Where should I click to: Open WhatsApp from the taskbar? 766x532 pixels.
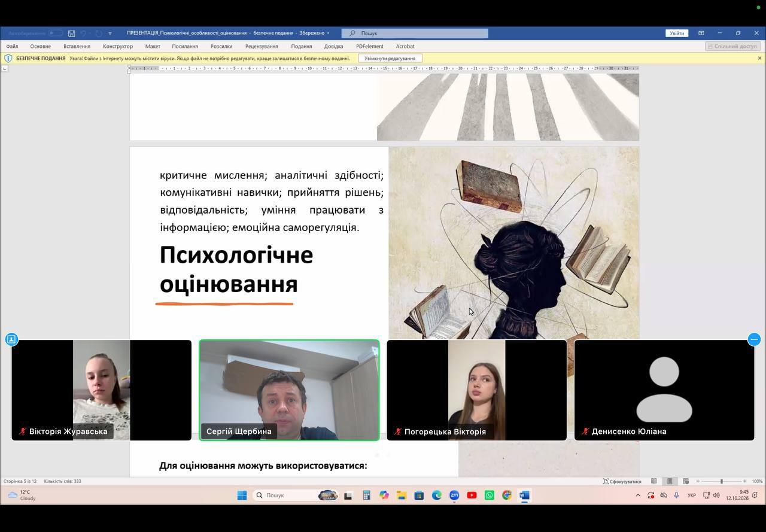tap(490, 495)
